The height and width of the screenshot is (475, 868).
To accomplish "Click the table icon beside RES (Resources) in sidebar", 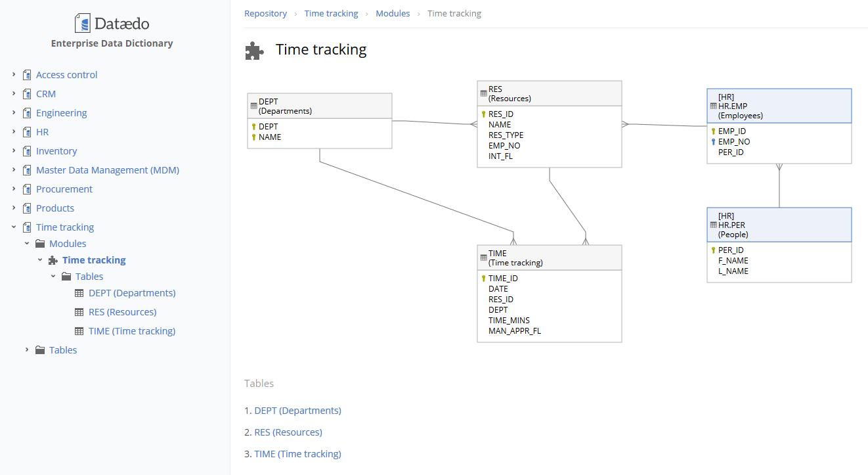I will (79, 312).
